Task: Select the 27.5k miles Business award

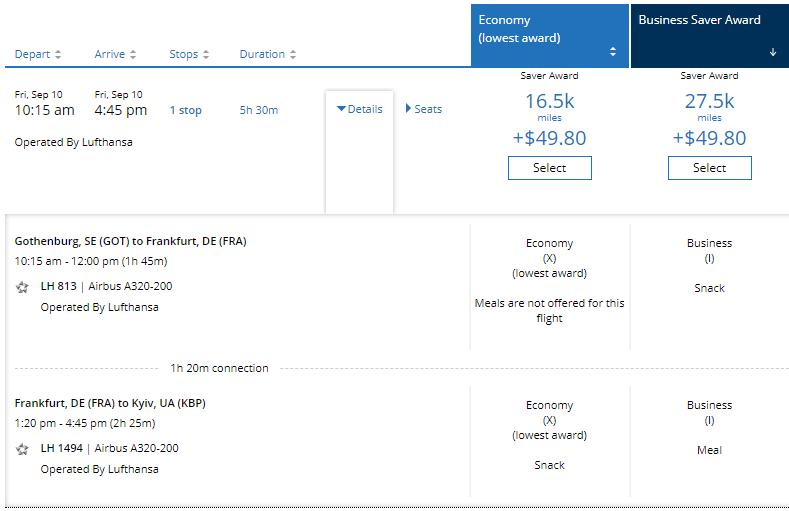Action: coord(709,168)
